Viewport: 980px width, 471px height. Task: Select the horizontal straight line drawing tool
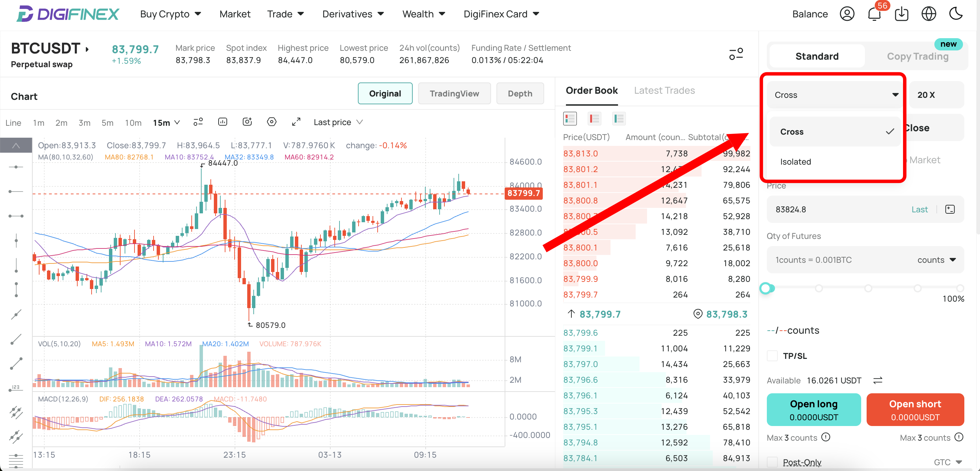[x=16, y=167]
